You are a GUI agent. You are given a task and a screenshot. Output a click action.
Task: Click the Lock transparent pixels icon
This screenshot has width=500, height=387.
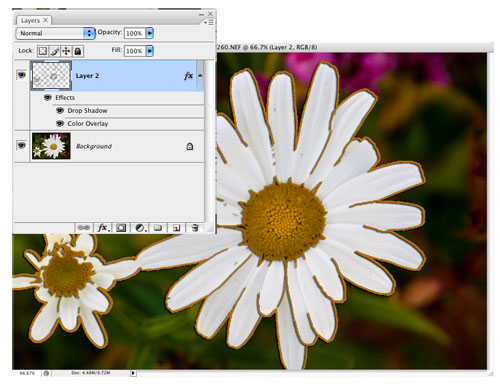43,51
